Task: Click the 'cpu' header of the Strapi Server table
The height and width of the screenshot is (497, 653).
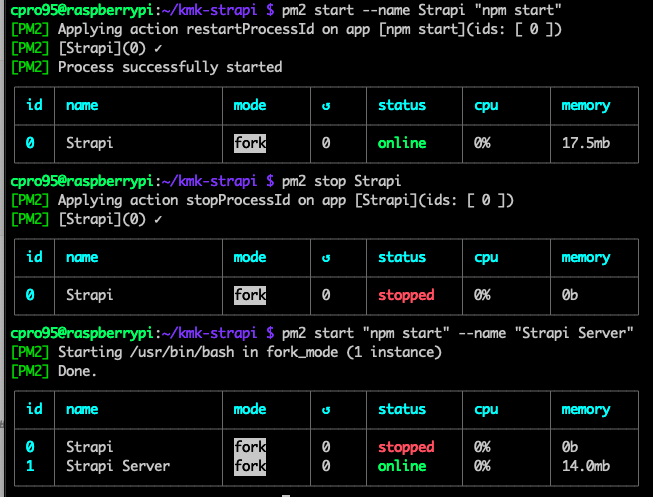Action: pos(486,410)
